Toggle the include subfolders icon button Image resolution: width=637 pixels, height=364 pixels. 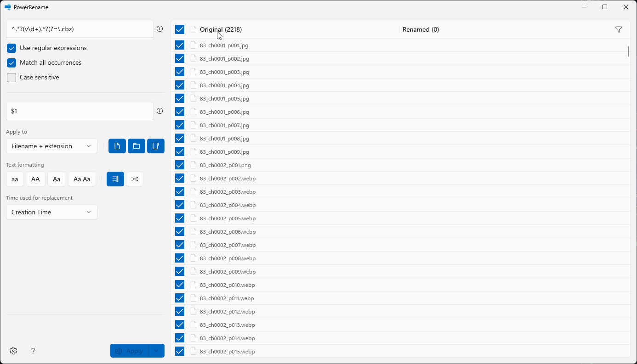[156, 146]
